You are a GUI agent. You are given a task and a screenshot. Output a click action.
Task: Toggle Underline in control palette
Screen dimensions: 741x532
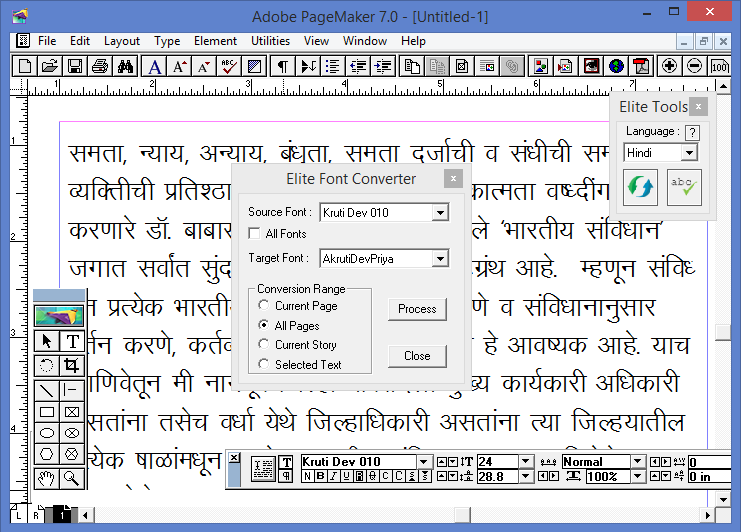tap(346, 476)
